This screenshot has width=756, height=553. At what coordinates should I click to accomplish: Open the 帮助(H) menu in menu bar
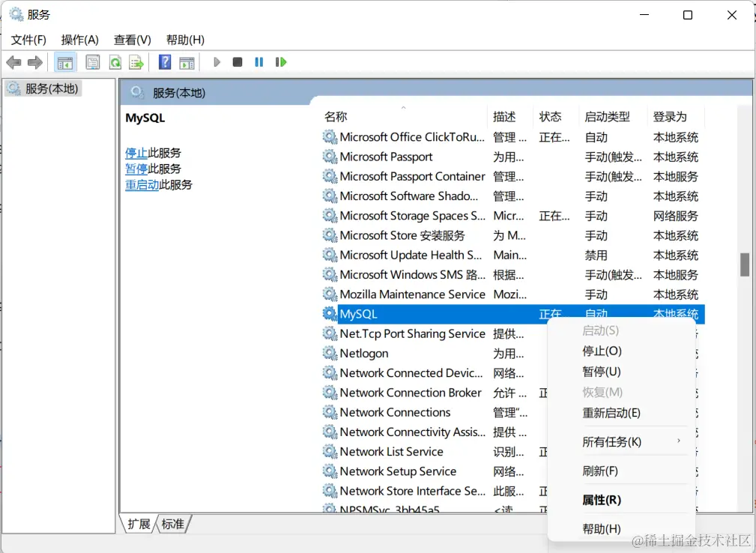click(185, 40)
